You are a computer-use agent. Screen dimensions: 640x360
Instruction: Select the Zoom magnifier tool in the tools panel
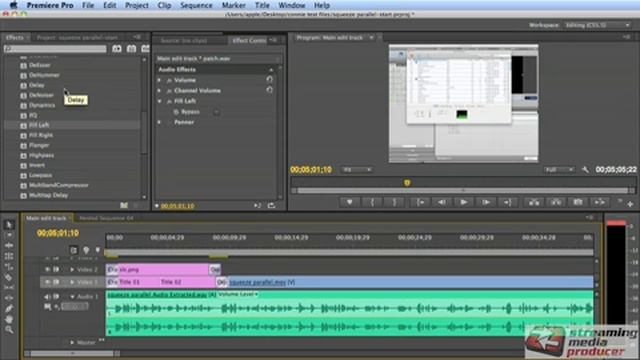point(9,330)
